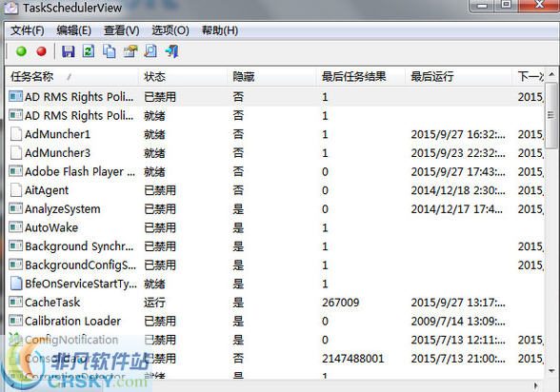
Task: Click the TaskSchedulerView title bar app icon
Action: coord(10,8)
